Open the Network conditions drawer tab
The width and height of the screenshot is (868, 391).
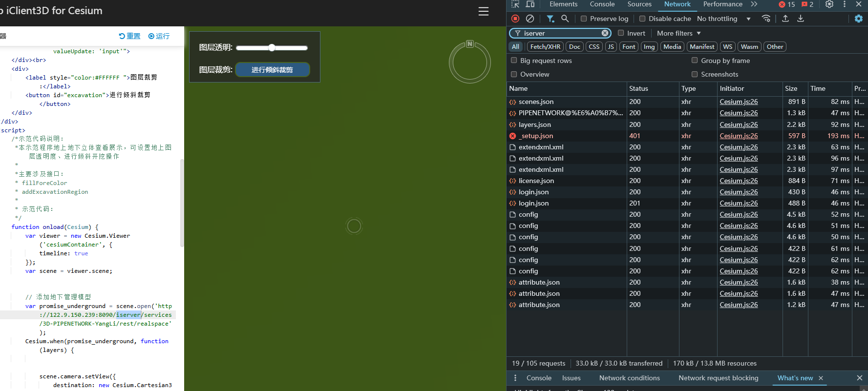tap(629, 378)
